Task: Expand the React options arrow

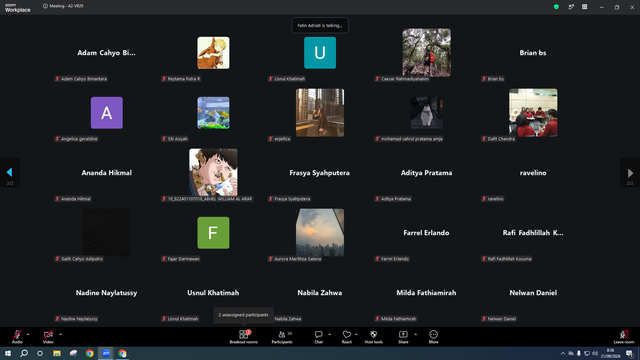Action: tap(356, 334)
